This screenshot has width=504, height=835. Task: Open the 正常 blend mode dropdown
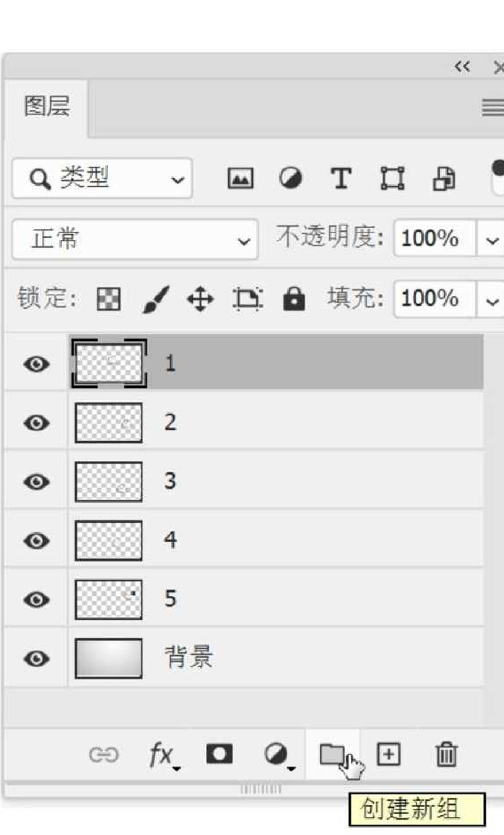[135, 240]
